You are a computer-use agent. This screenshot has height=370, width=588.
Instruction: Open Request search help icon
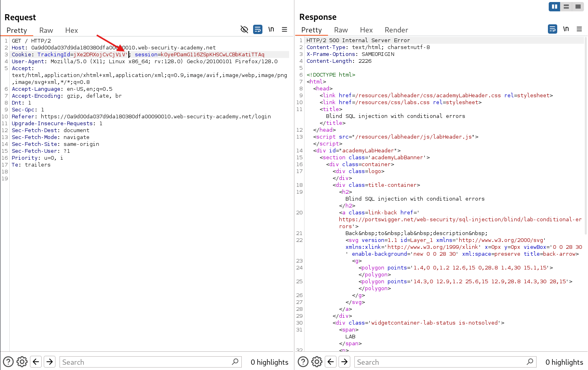pyautogui.click(x=8, y=362)
